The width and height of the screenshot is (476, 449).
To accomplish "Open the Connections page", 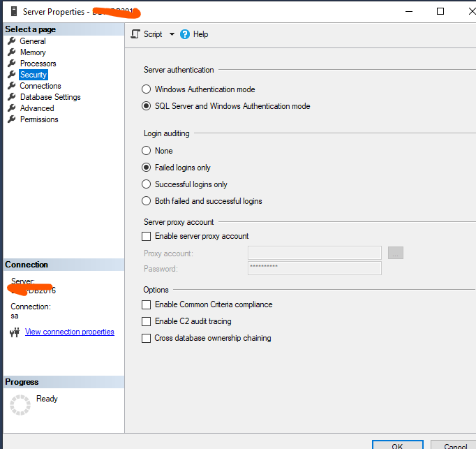I will (40, 86).
